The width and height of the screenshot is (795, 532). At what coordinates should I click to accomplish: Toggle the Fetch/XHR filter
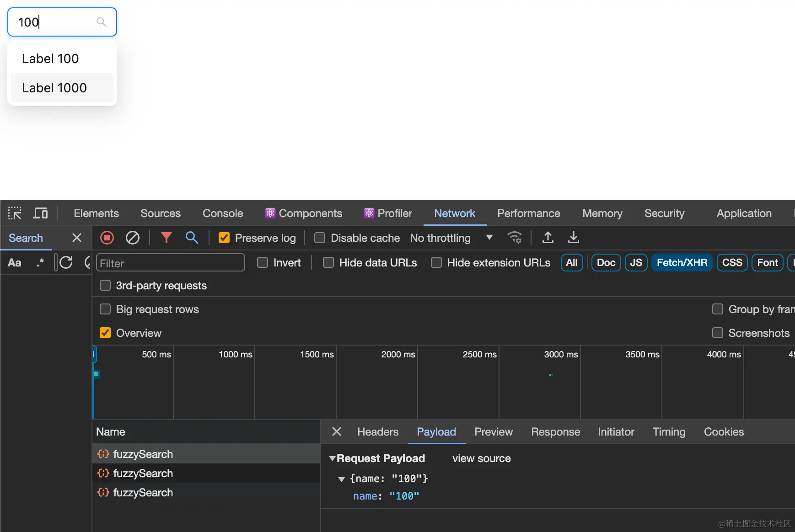click(682, 262)
